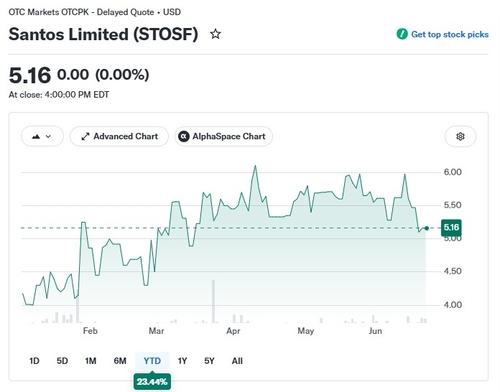The height and width of the screenshot is (392, 500).
Task: Click the Mar label on the time axis
Action: coord(156,331)
